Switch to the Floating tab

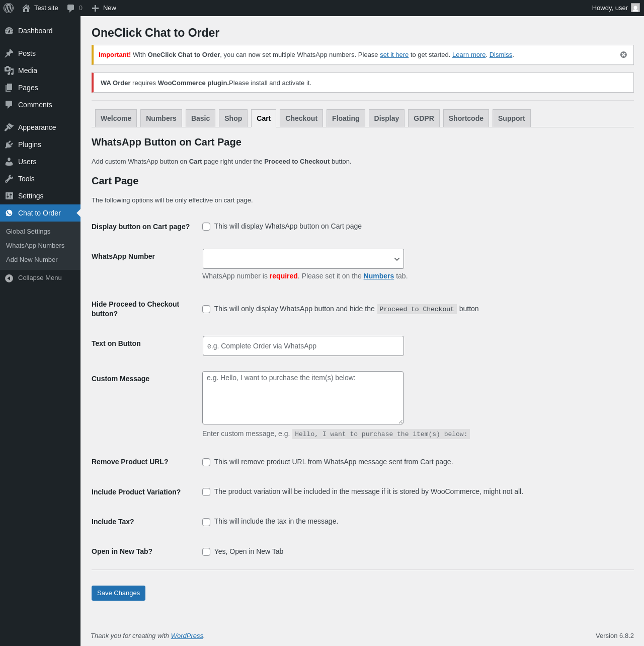pyautogui.click(x=346, y=118)
